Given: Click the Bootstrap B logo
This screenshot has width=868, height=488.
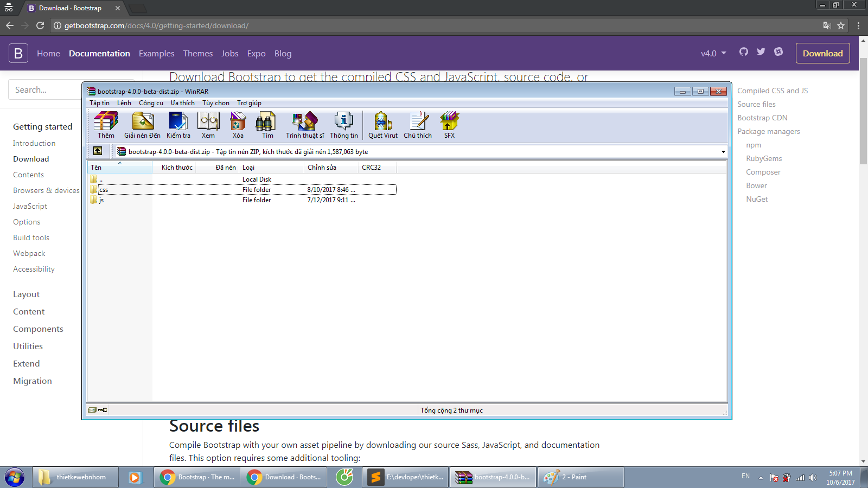Looking at the screenshot, I should click(18, 53).
